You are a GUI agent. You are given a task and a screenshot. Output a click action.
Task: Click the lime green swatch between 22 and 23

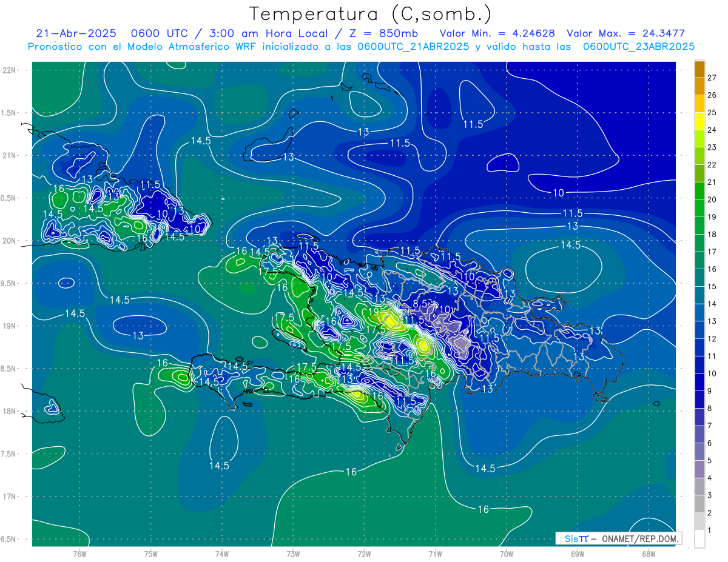coord(699,156)
